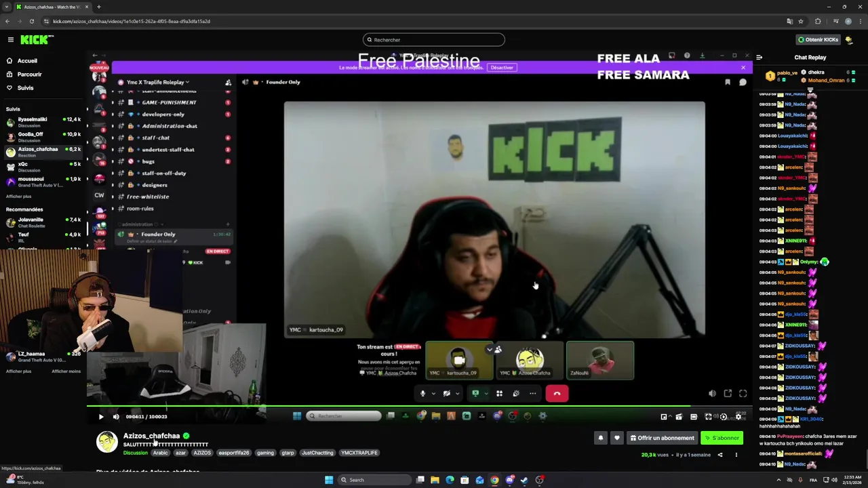Open xQc's channel from the sidebar
The image size is (868, 488).
43,167
